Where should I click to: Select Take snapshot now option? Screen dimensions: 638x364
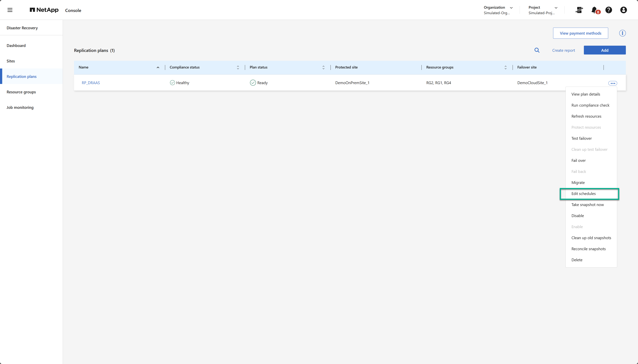[588, 205]
